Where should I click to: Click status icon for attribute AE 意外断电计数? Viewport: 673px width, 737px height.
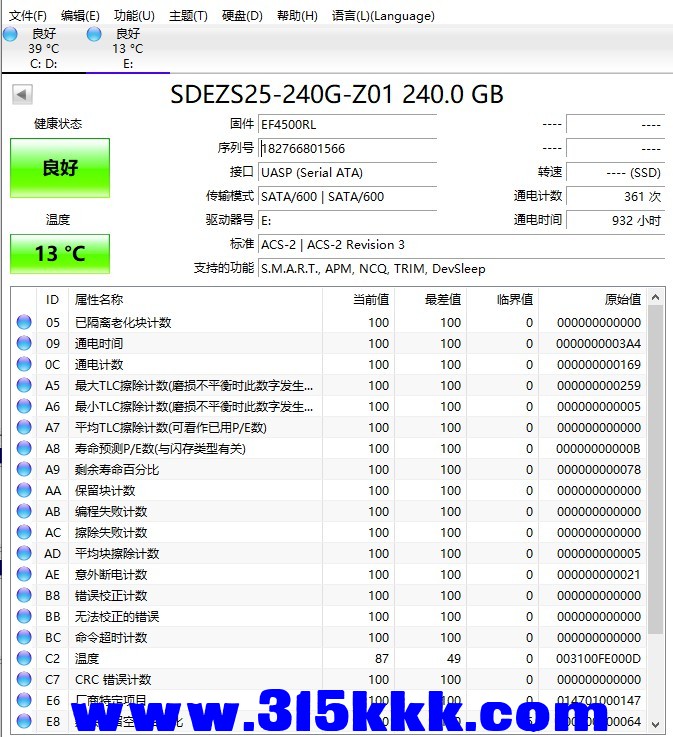[24, 574]
